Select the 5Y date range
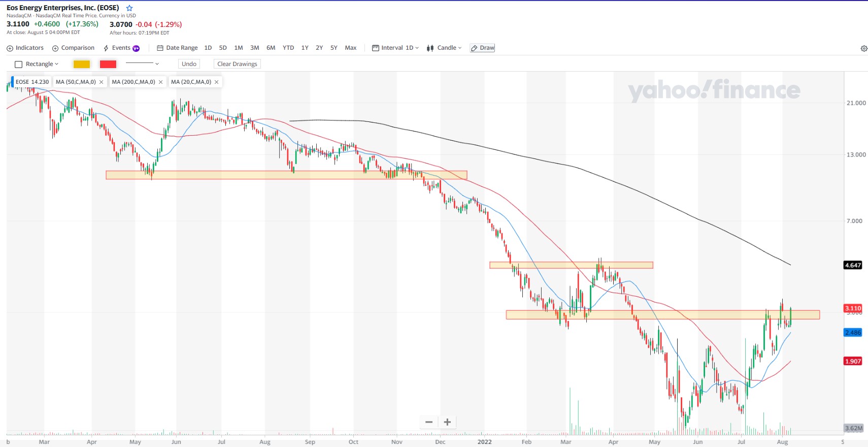The width and height of the screenshot is (868, 447). point(334,48)
